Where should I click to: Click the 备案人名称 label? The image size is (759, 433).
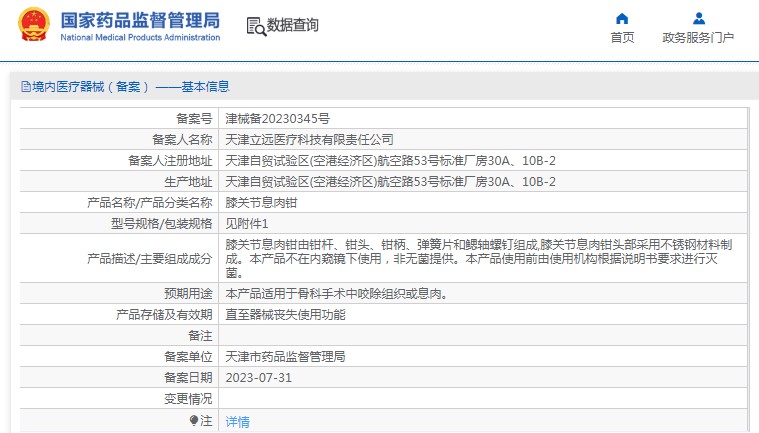(x=182, y=140)
